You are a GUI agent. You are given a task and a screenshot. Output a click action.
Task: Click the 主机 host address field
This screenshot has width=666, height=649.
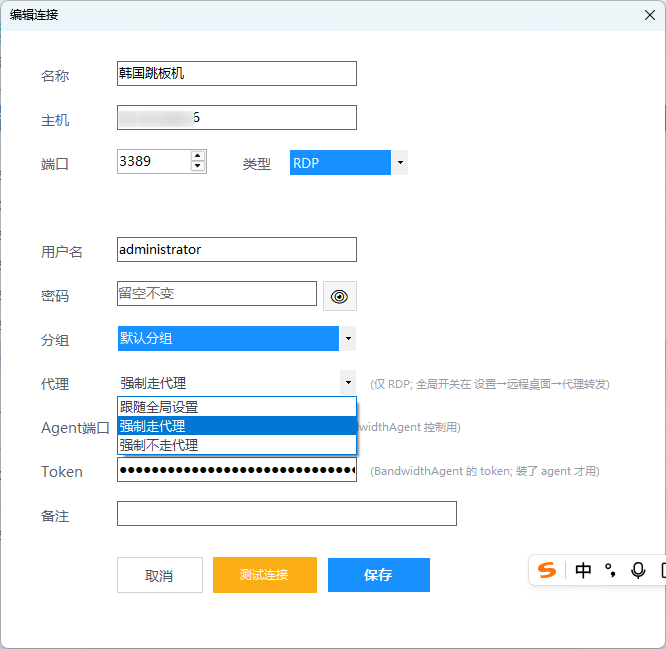coord(237,117)
